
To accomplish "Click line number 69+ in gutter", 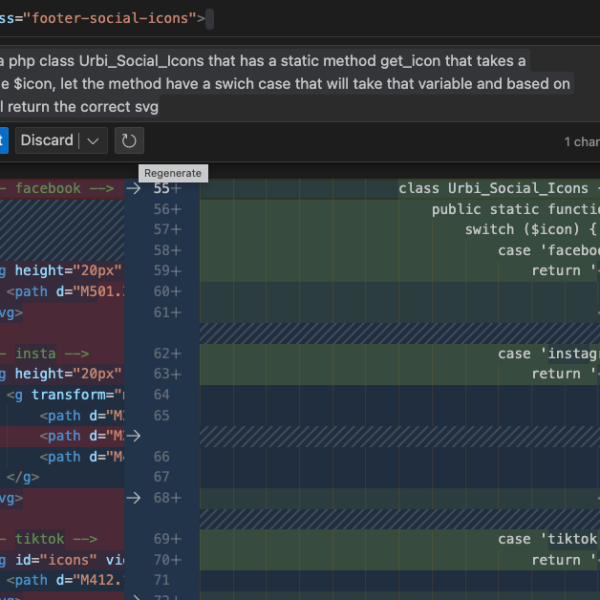I will [x=167, y=539].
